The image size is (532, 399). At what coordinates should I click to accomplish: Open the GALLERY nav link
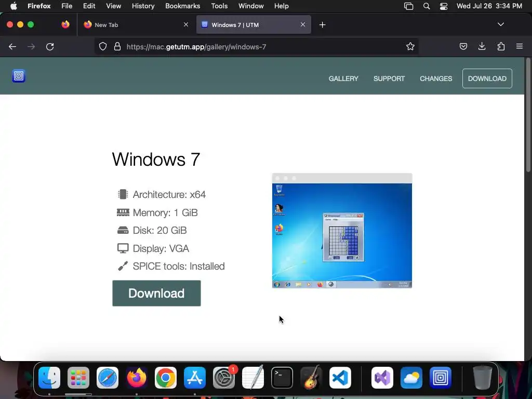point(343,79)
